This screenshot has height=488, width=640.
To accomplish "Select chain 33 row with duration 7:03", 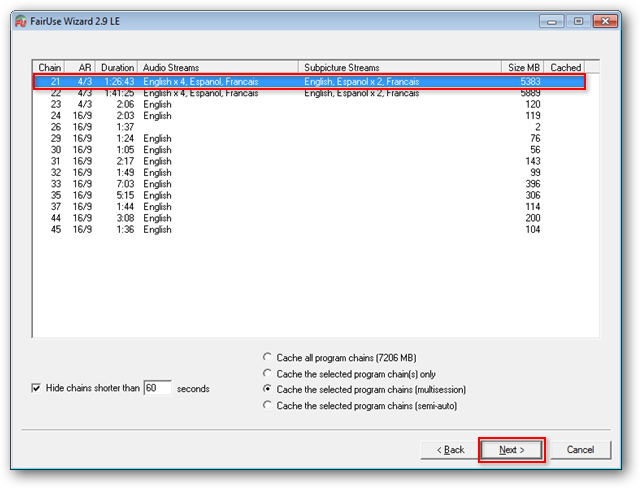I will click(x=309, y=184).
